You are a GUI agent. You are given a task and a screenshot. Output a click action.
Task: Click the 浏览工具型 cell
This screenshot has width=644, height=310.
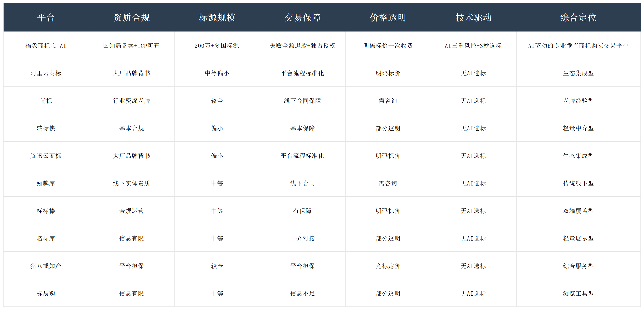point(578,293)
